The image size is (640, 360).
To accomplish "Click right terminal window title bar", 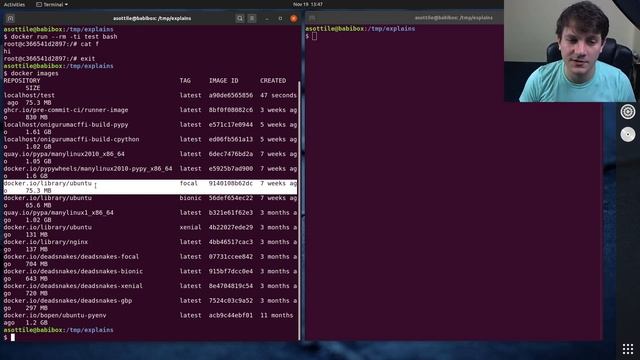I will pyautogui.click(x=453, y=18).
